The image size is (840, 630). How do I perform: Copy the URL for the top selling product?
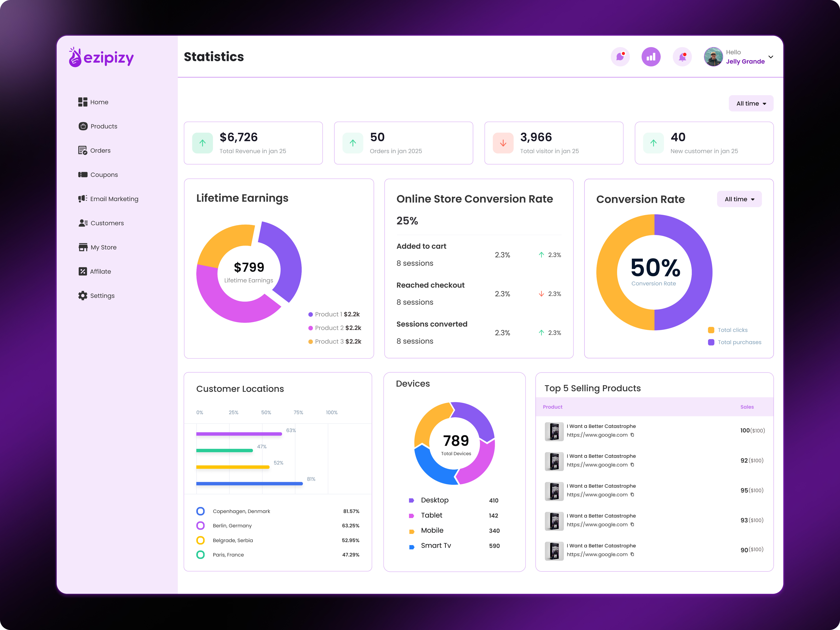632,435
